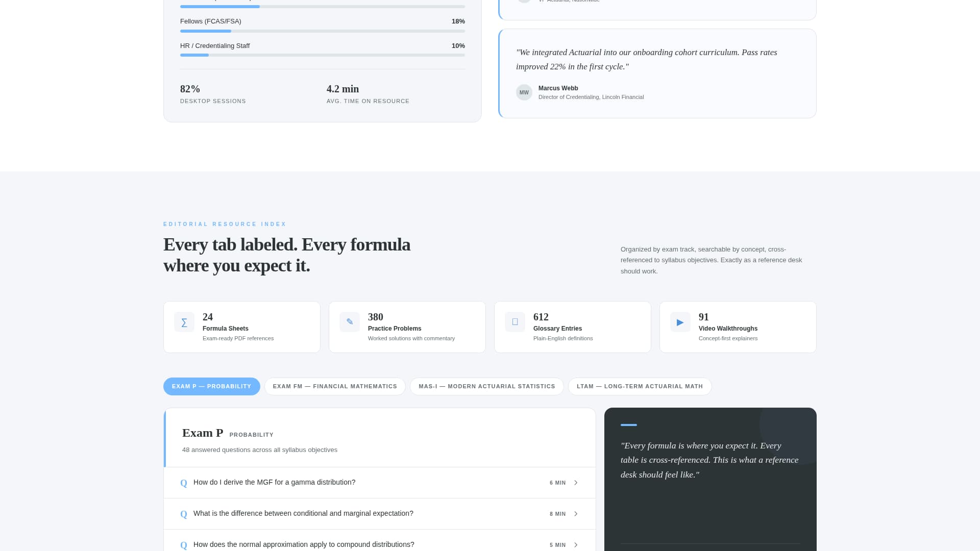Open the 24 Formula Sheets resource
The width and height of the screenshot is (980, 551).
(241, 327)
